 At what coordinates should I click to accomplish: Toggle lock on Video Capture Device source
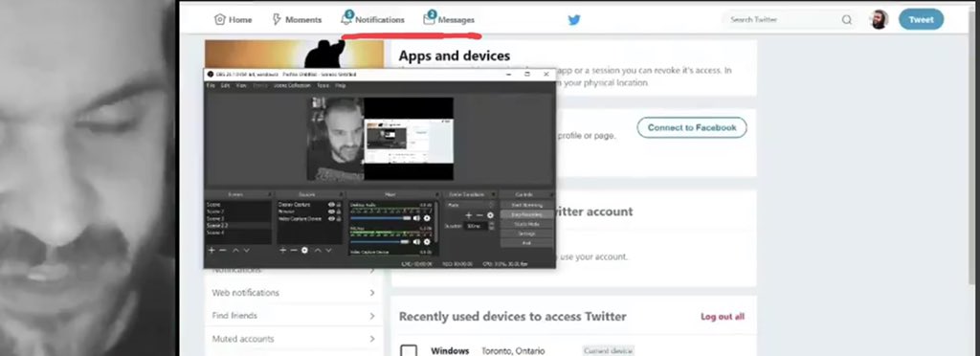tap(339, 218)
